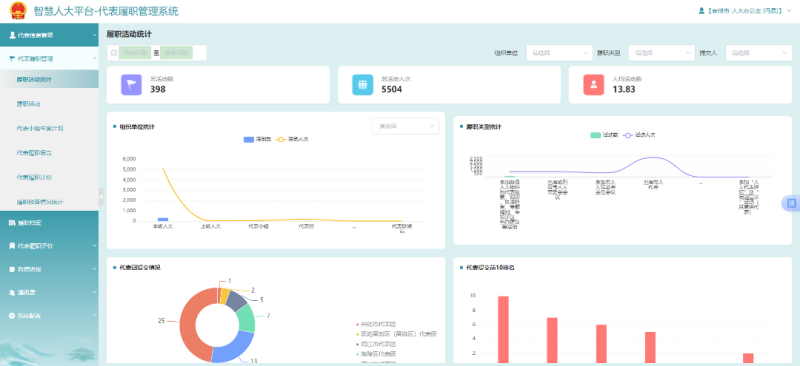The height and width of the screenshot is (366, 800).
Task: Click the gear icon in the sidebar's last item
Action: click(12, 316)
